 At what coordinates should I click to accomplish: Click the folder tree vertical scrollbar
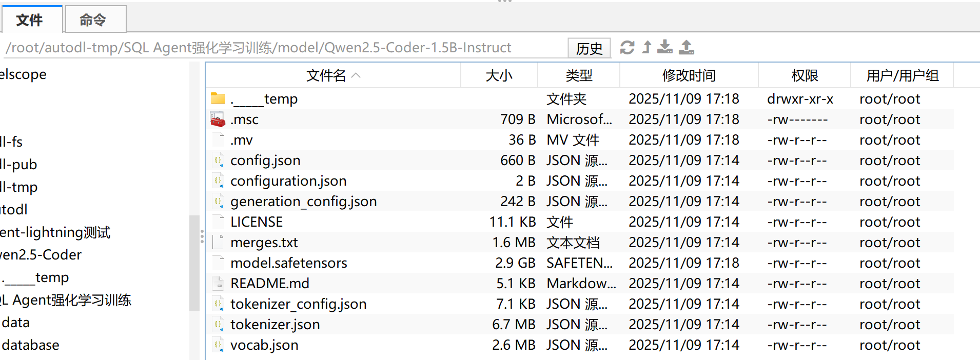[194, 263]
